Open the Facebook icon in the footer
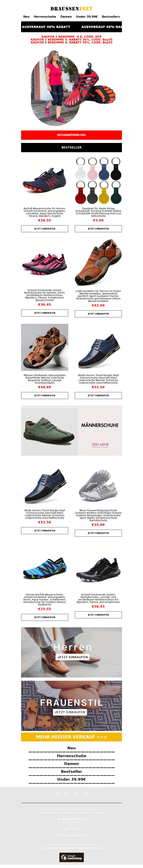 point(57,793)
